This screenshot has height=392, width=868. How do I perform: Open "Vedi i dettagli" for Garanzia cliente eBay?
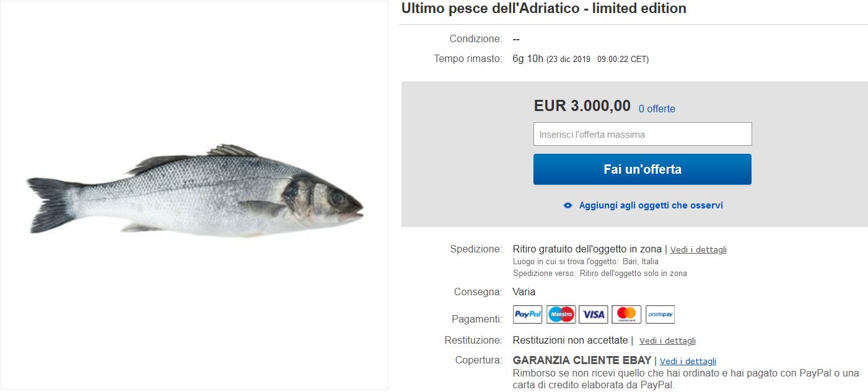click(x=688, y=362)
